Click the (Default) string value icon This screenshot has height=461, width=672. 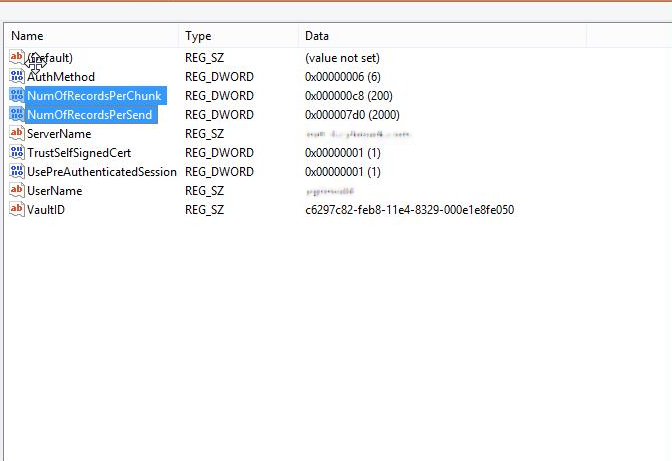tap(17, 57)
